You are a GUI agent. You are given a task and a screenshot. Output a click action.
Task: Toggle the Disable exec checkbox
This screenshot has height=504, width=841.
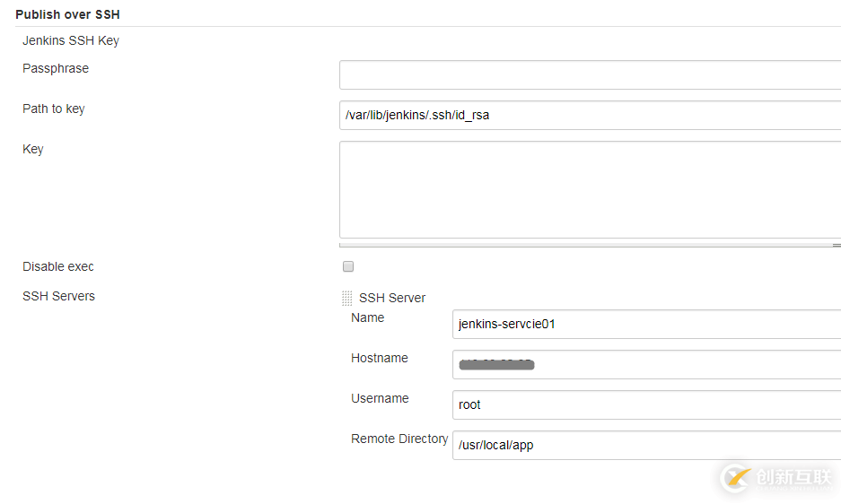click(348, 266)
